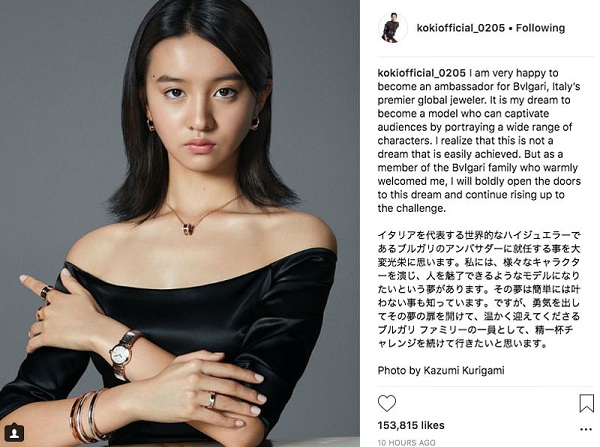This screenshot has height=447, width=600.
Task: Open the 10 hours ago timestamp link
Action: 406,442
